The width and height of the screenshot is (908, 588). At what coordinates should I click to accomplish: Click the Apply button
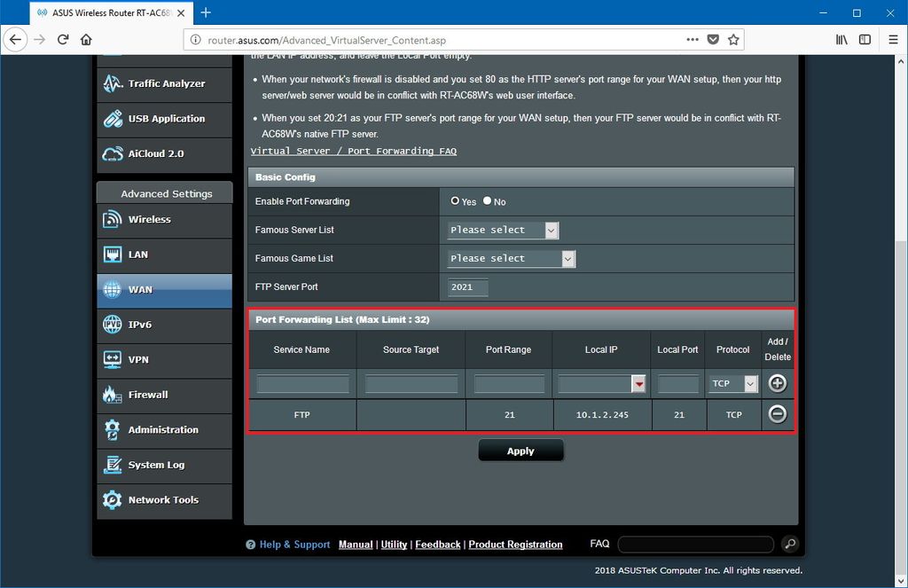point(521,451)
